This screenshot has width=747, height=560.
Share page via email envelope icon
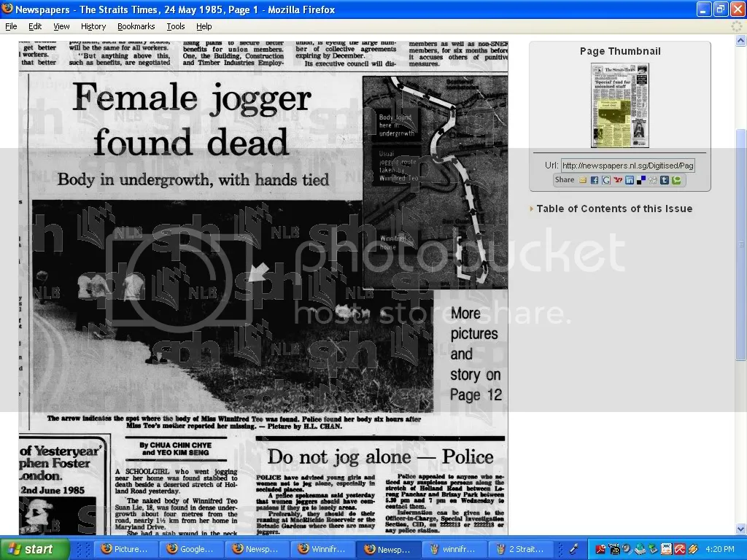point(582,180)
